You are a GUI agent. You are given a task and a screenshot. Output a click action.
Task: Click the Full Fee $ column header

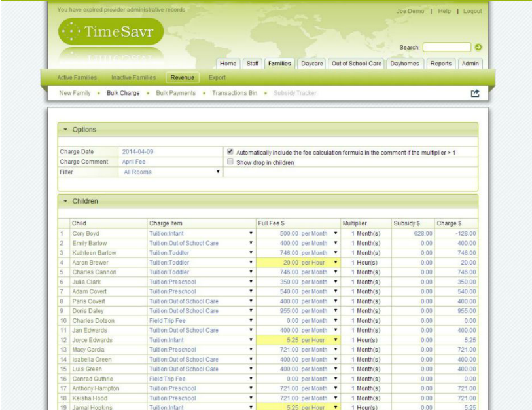point(271,223)
